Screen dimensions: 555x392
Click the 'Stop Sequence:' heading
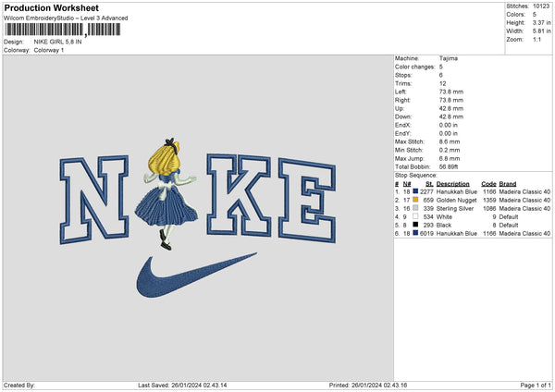(x=416, y=175)
